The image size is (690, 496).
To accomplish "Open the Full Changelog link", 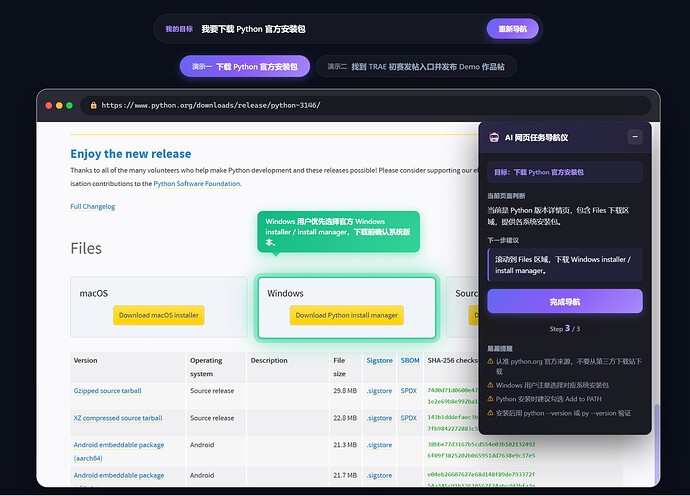I will tap(92, 206).
